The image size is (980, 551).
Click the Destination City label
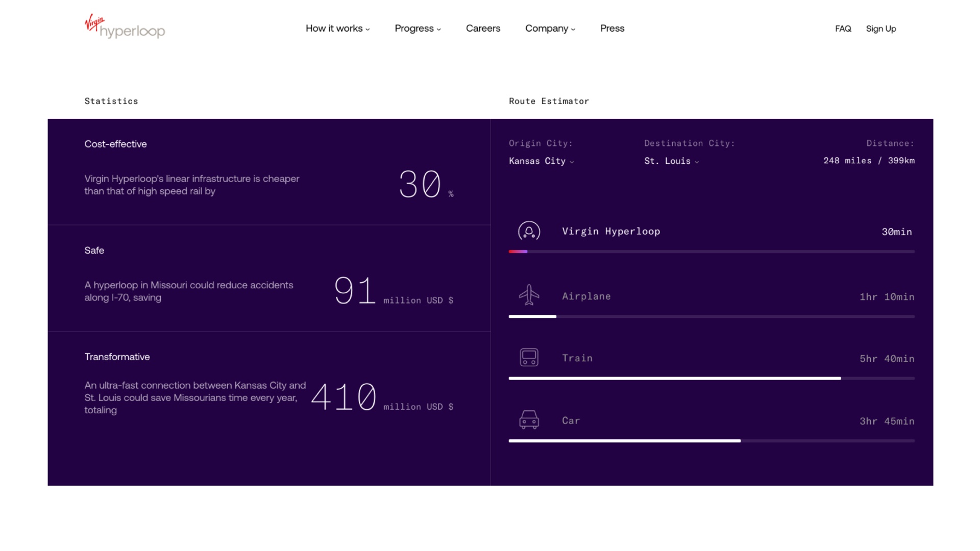(x=689, y=143)
